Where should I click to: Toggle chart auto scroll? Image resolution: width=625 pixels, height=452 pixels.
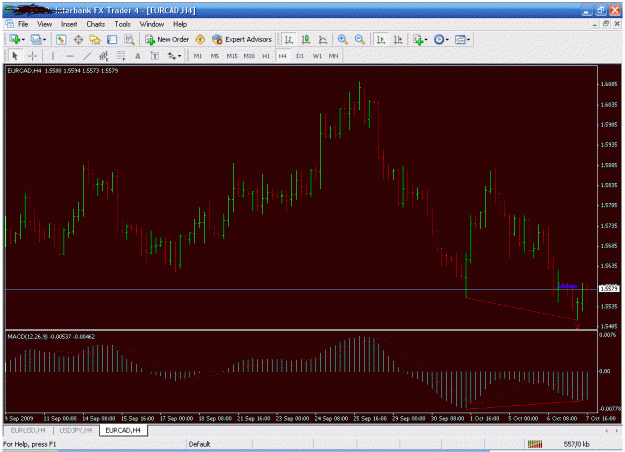pyautogui.click(x=381, y=39)
